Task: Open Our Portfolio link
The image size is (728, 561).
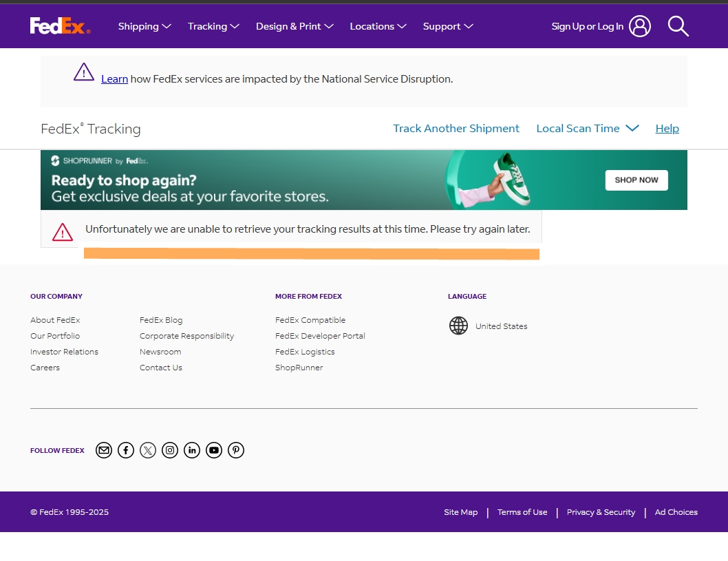Action: click(55, 336)
